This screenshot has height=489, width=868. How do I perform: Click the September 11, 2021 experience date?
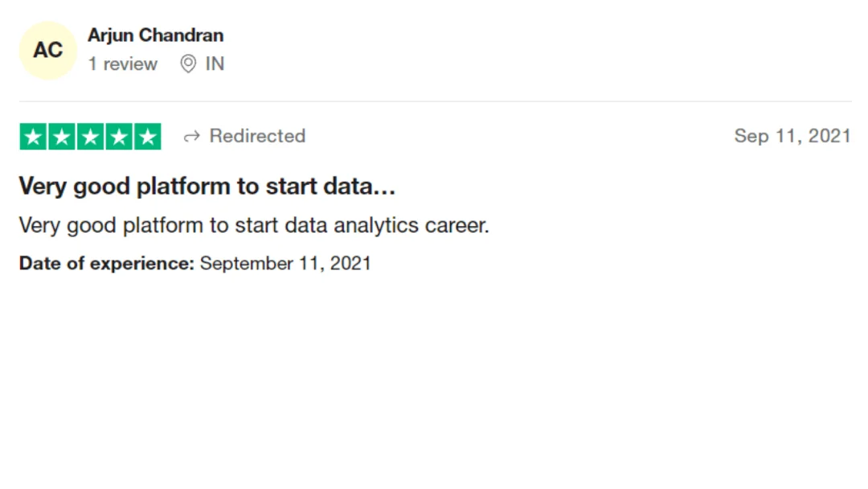click(x=285, y=263)
